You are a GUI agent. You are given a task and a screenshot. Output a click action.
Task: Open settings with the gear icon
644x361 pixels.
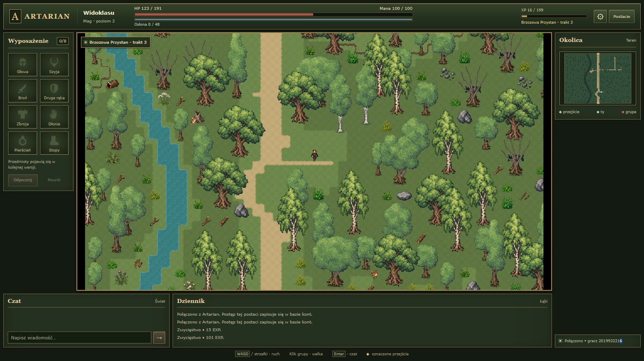point(600,16)
